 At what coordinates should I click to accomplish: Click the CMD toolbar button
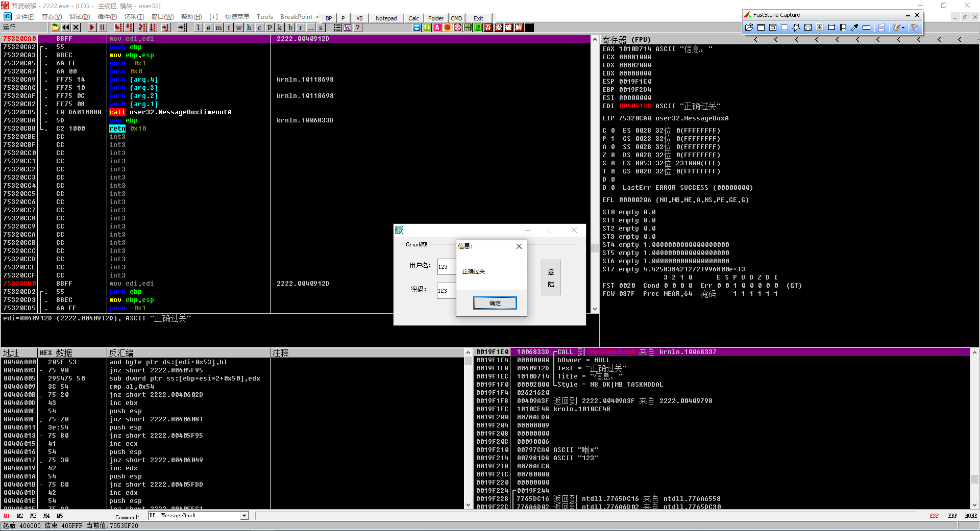click(x=456, y=18)
